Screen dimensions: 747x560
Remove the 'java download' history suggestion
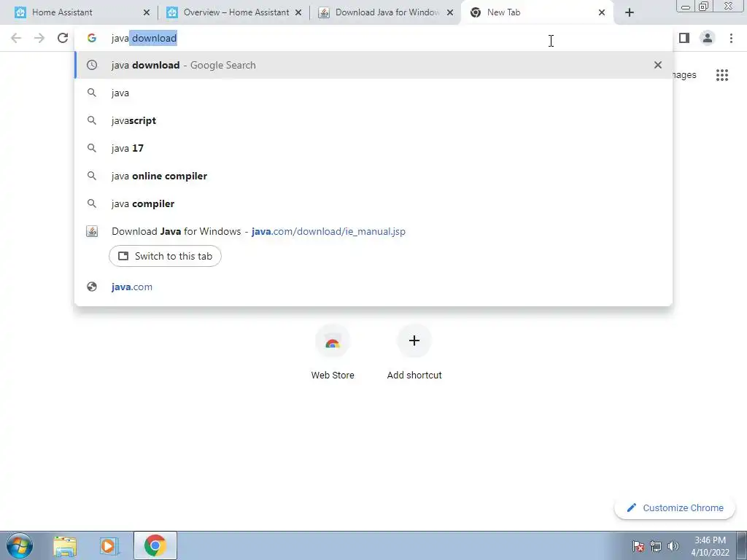pos(658,65)
